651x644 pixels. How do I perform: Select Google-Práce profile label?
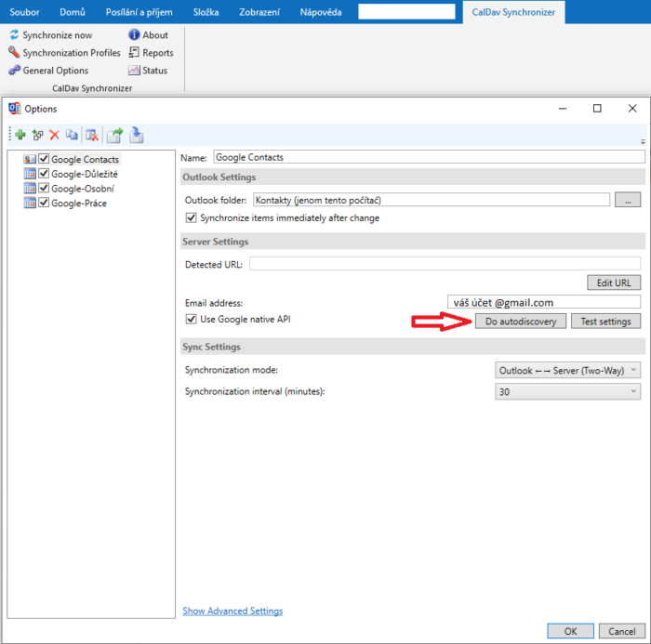pyautogui.click(x=79, y=203)
